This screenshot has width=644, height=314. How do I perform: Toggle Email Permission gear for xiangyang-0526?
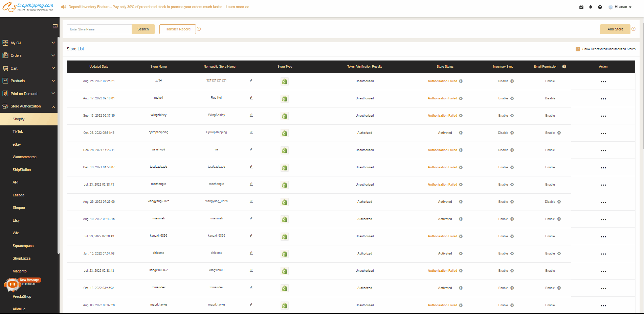point(559,202)
